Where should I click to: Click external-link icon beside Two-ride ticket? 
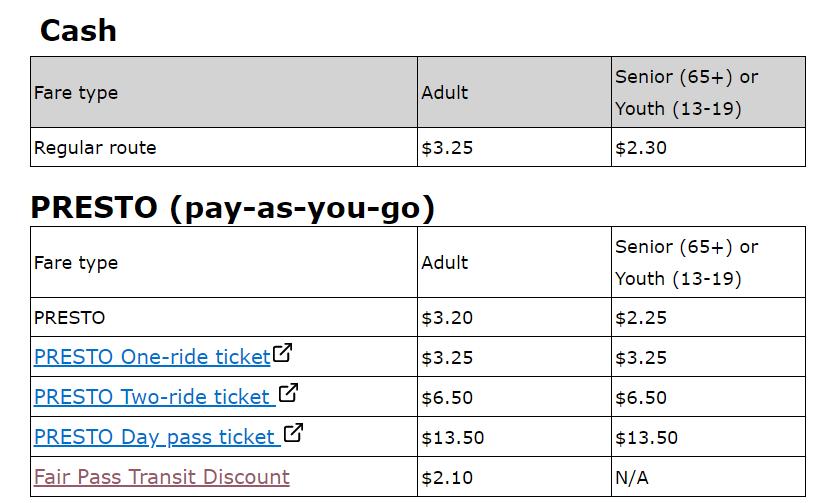coord(288,394)
